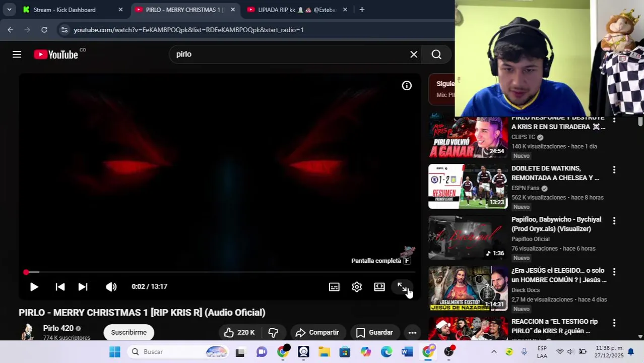Open the YouTube hamburger guide menu
644x363 pixels.
pos(17,54)
